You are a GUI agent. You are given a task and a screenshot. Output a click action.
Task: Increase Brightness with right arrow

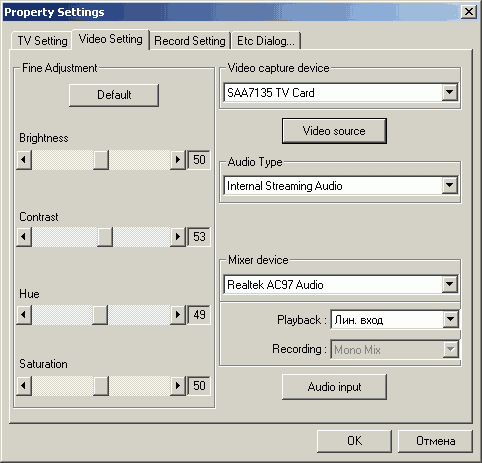[x=178, y=160]
